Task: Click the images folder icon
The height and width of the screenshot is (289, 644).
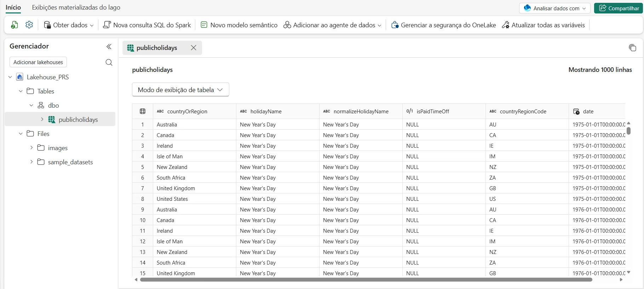Action: (x=41, y=148)
